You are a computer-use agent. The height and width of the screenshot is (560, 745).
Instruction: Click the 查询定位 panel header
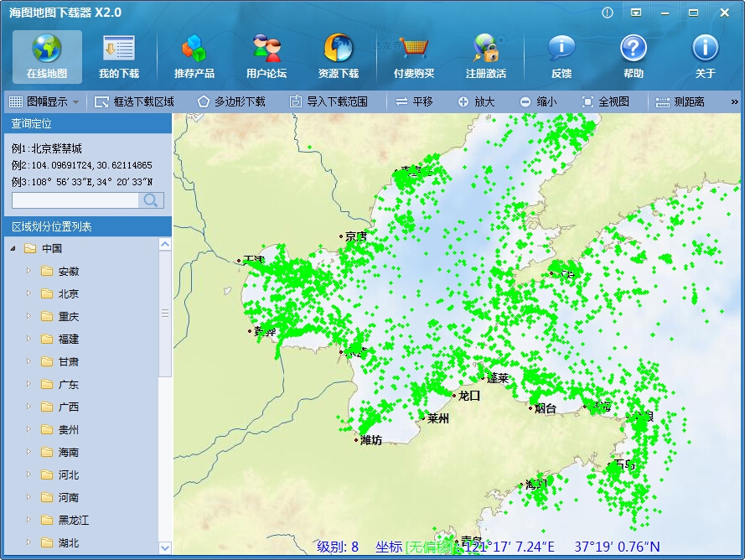(87, 123)
